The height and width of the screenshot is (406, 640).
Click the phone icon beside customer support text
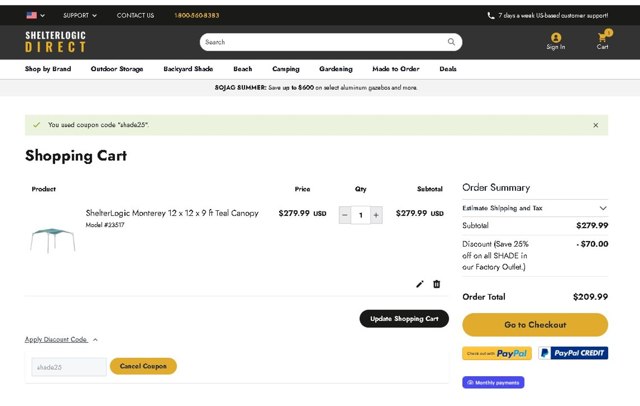click(491, 16)
